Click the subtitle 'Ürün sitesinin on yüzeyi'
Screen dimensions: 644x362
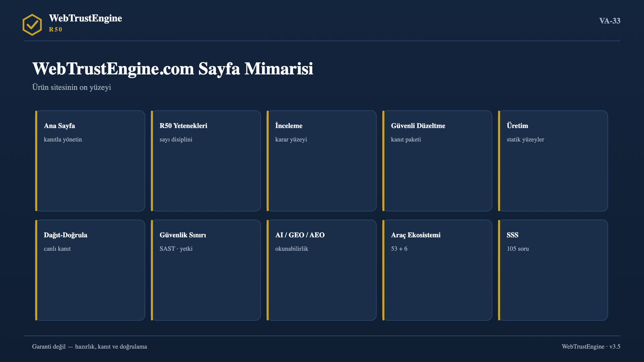click(72, 87)
